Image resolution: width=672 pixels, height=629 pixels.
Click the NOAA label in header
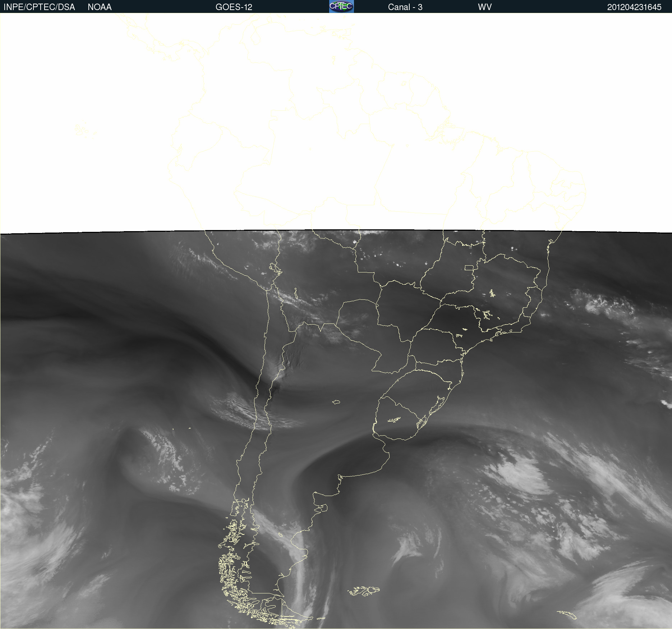click(x=100, y=7)
